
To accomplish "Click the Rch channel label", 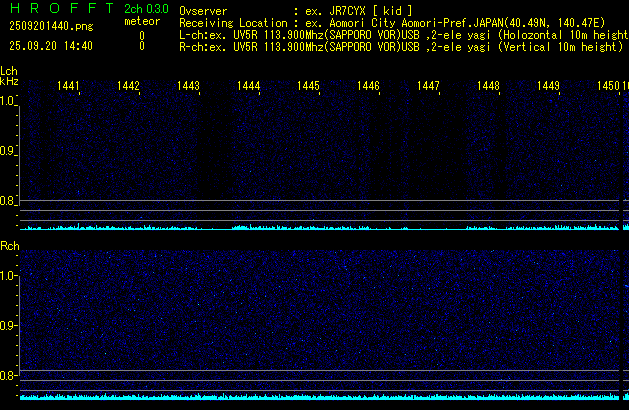I will pyautogui.click(x=9, y=246).
